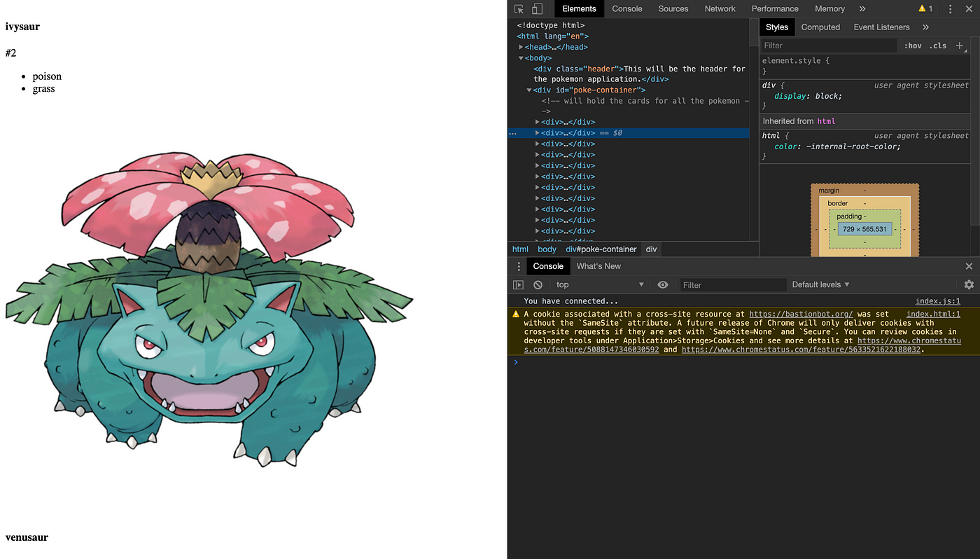Image resolution: width=980 pixels, height=559 pixels.
Task: Select body in the breadcrumb bar
Action: click(x=547, y=249)
